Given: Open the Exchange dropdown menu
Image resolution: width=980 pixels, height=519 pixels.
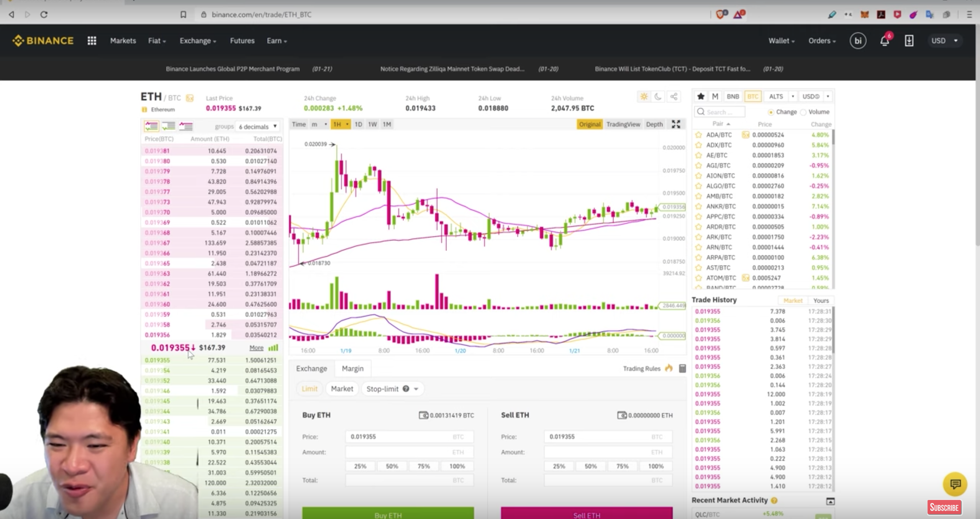Looking at the screenshot, I should coord(198,41).
